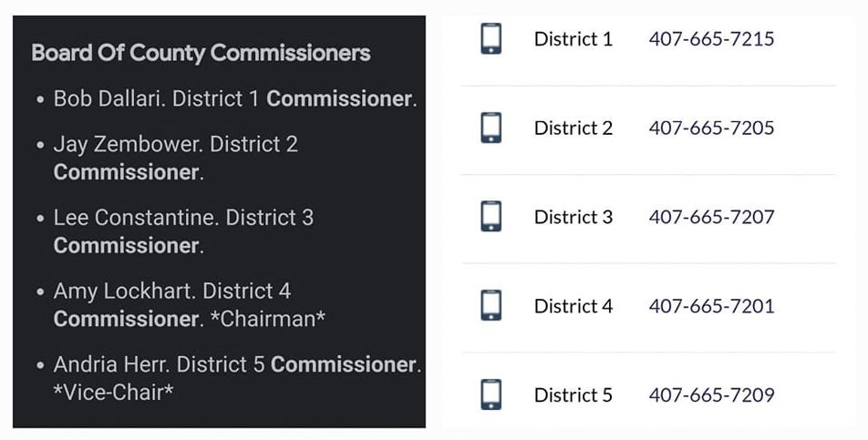
Task: Click Amy Lockhart Chairman entry
Action: (190, 304)
